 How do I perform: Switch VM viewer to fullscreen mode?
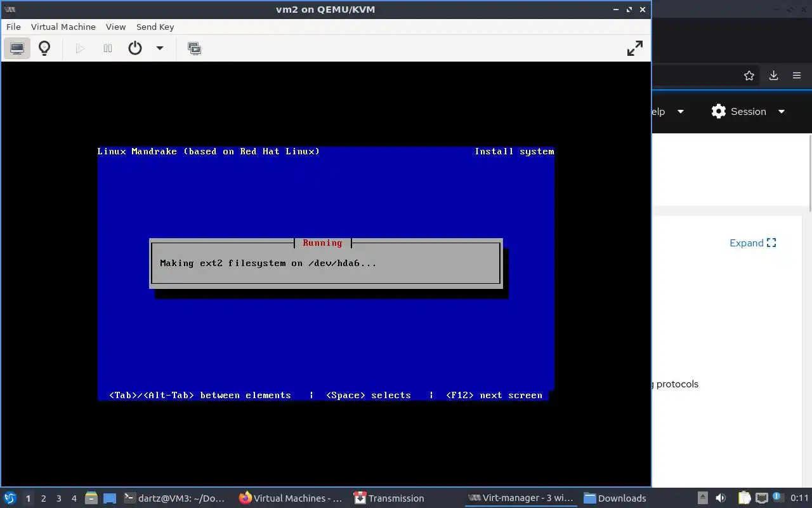point(635,48)
